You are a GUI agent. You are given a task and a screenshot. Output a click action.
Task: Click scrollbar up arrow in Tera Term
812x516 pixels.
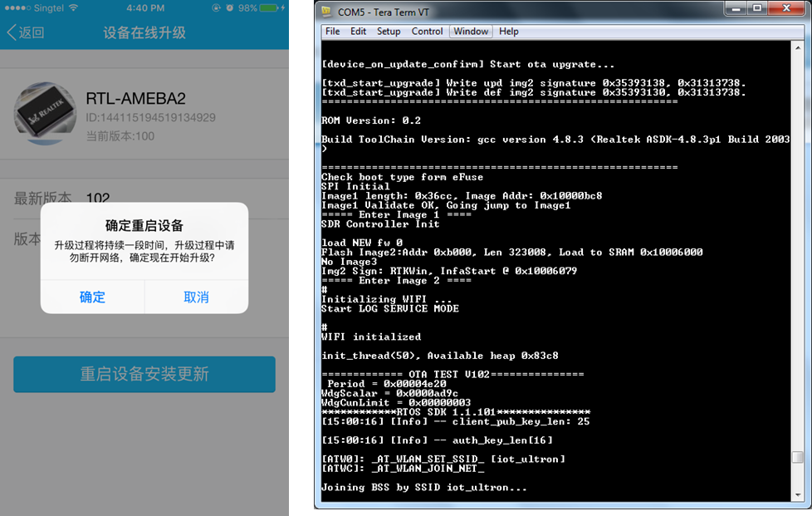coord(798,47)
